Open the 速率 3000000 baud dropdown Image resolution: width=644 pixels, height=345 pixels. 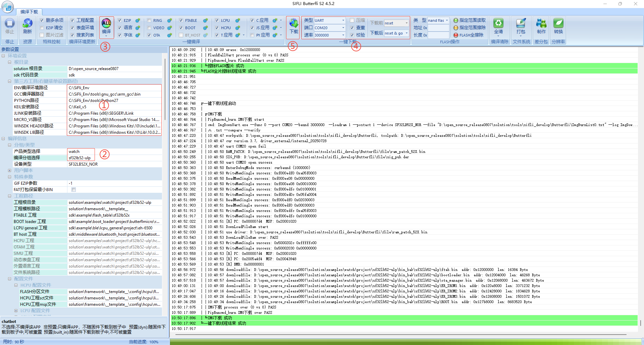(x=343, y=35)
